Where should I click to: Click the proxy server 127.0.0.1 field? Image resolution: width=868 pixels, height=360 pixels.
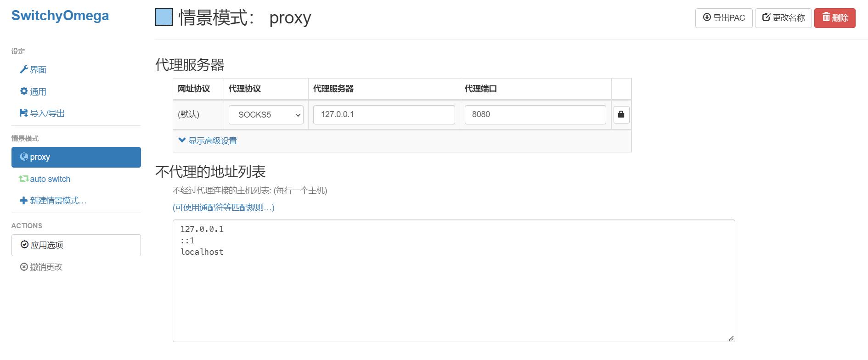pos(384,115)
